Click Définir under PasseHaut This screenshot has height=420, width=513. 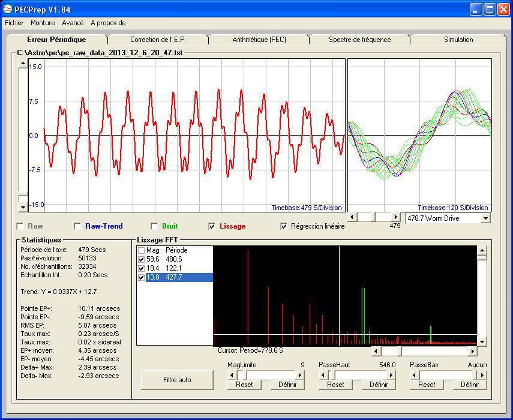pyautogui.click(x=379, y=385)
